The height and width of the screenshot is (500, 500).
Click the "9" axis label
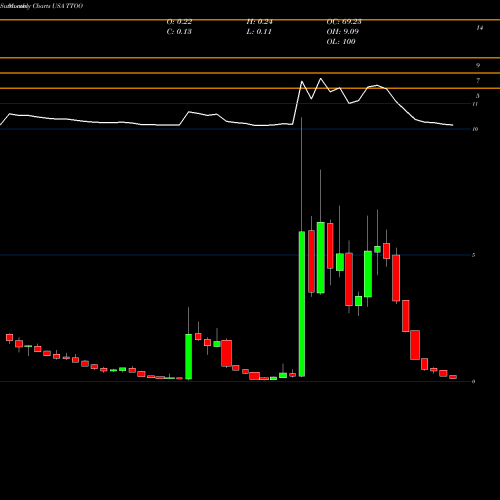(x=478, y=65)
